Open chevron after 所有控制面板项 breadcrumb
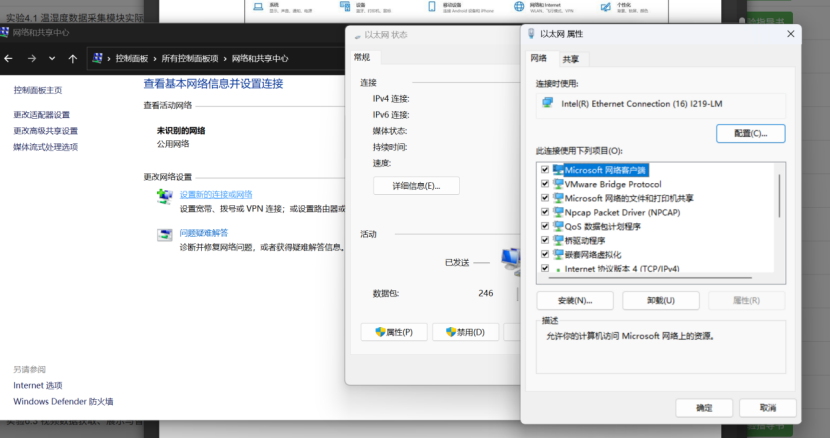 [x=225, y=59]
